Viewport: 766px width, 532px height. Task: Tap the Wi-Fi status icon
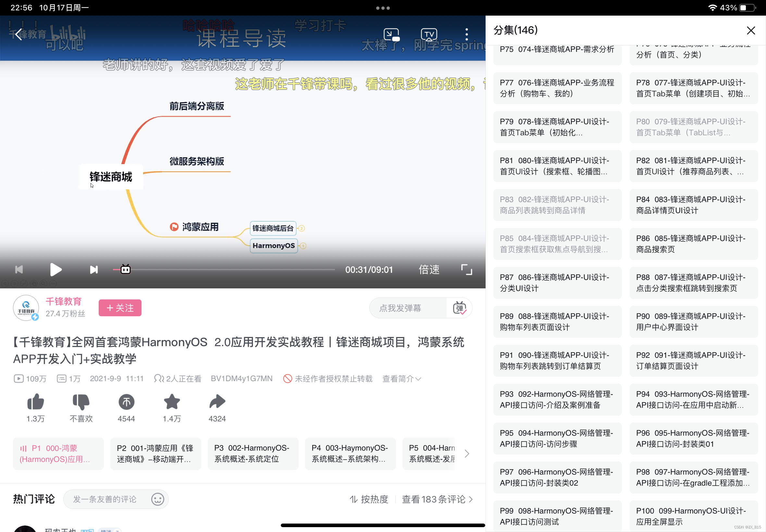point(713,8)
